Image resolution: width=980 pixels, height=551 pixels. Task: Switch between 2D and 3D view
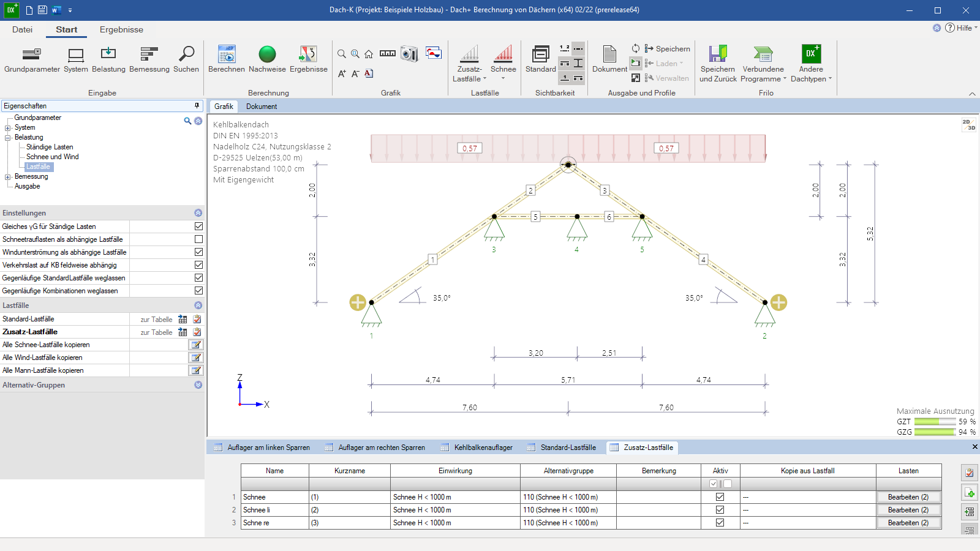pos(968,124)
